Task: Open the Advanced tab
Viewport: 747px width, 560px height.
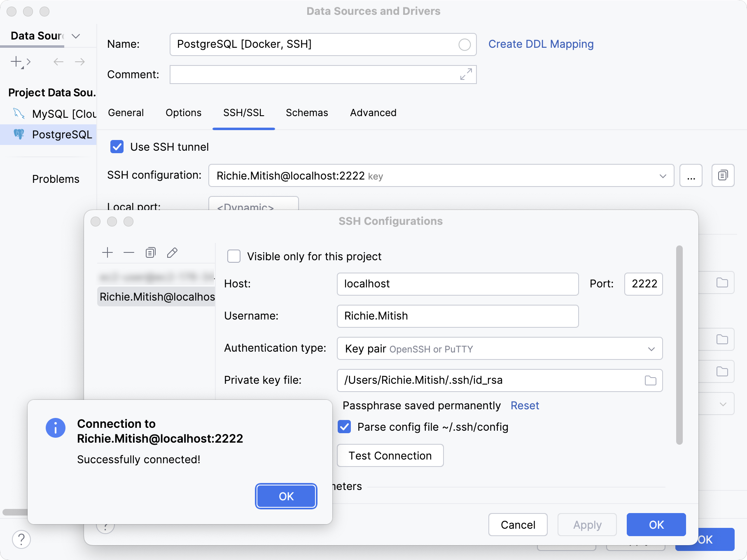Action: click(372, 112)
